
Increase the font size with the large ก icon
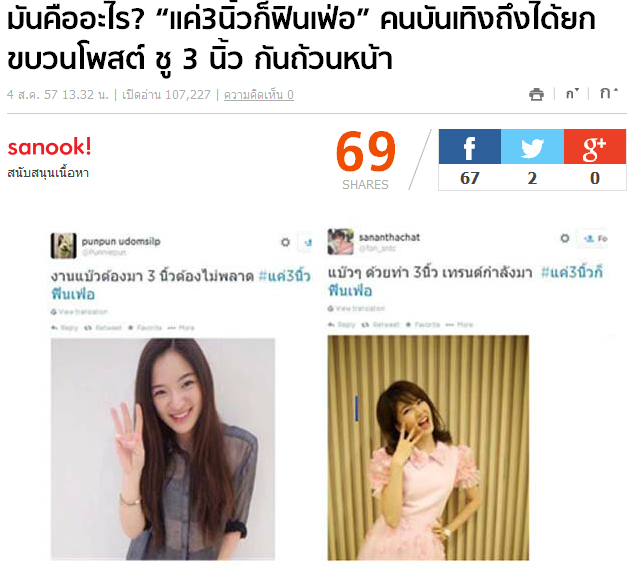[608, 93]
